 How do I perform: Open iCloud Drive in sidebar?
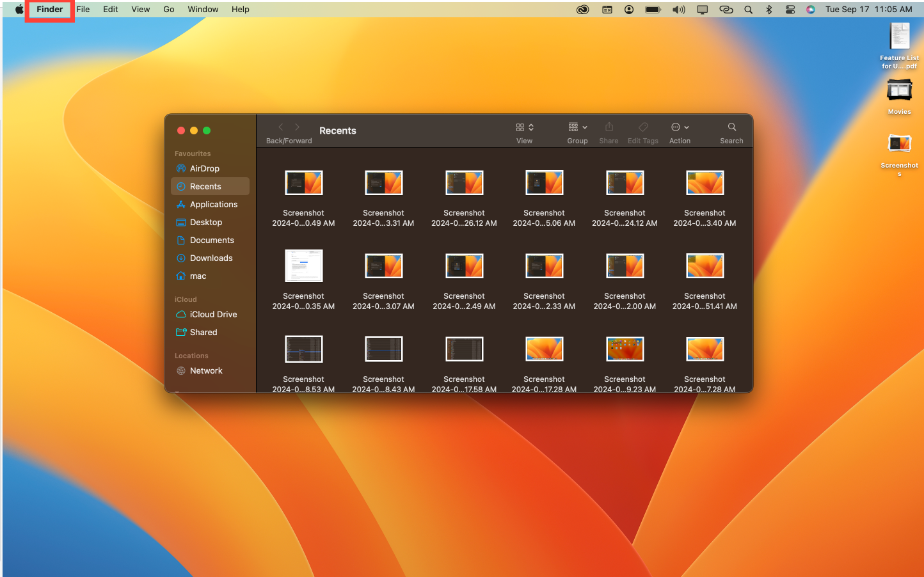click(x=213, y=315)
